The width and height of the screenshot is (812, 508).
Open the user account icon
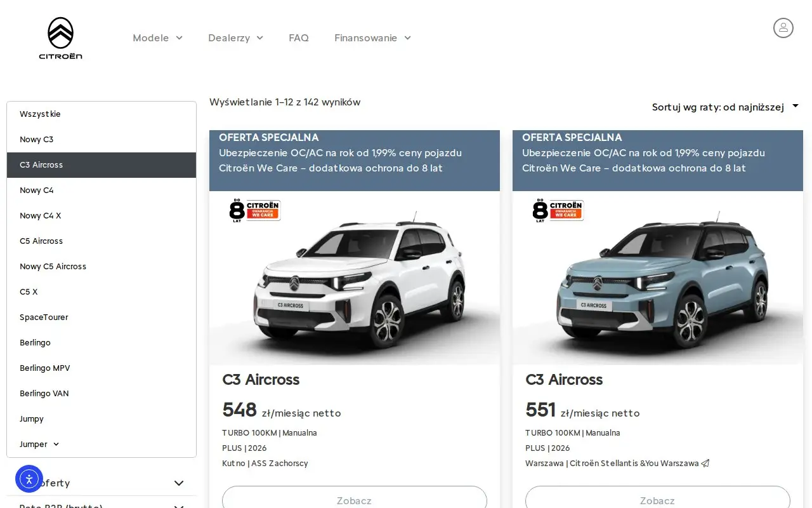(x=783, y=28)
